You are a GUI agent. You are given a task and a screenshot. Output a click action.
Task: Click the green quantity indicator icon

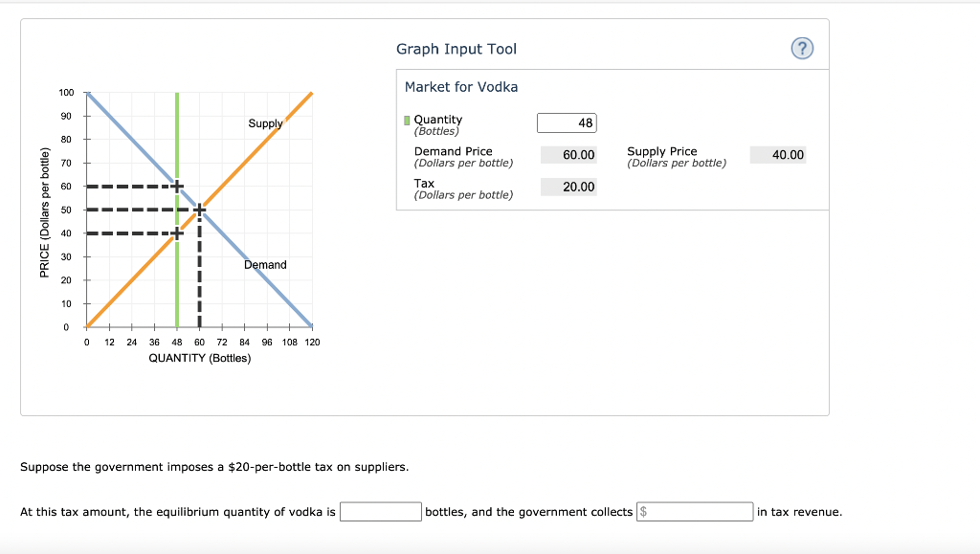(x=407, y=121)
